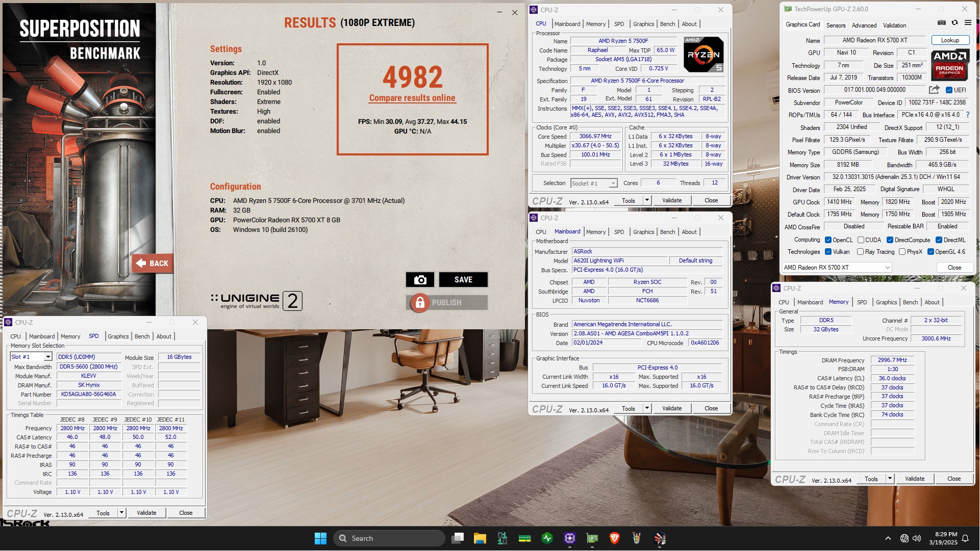
Task: Click the Publish lock icon in Superposition
Action: pyautogui.click(x=420, y=303)
